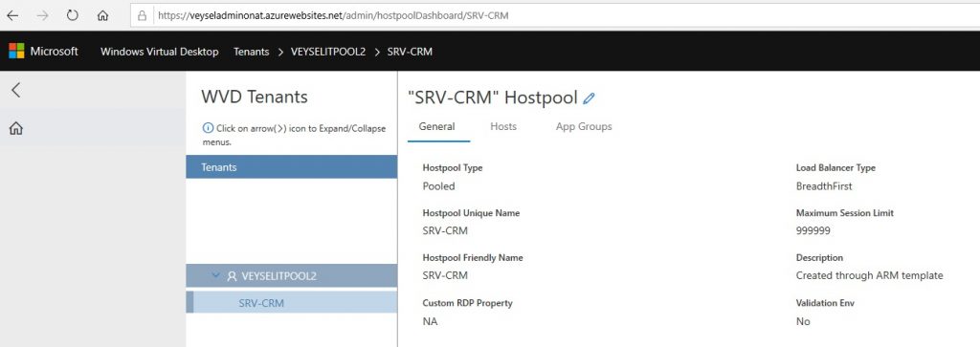Open Tenants breadcrumb link
Image resolution: width=980 pixels, height=347 pixels.
[252, 52]
